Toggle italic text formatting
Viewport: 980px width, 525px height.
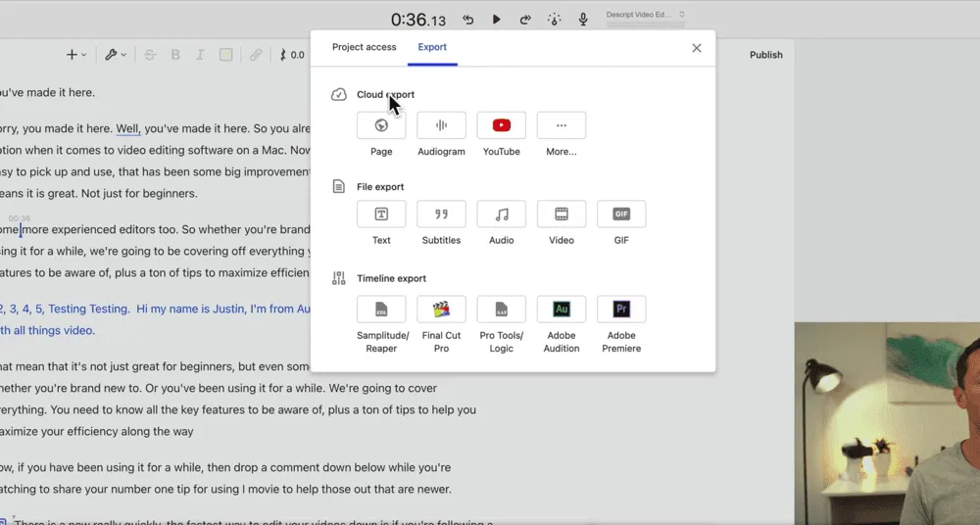(x=201, y=55)
